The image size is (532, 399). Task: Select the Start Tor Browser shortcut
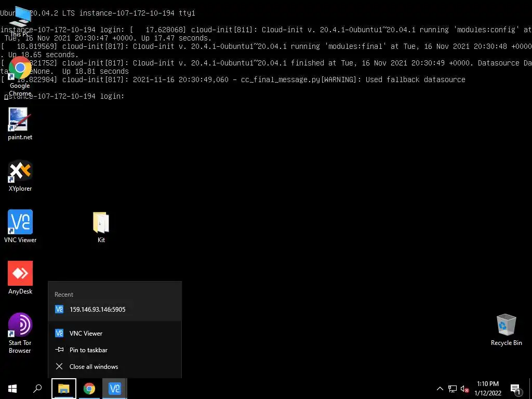(x=20, y=333)
